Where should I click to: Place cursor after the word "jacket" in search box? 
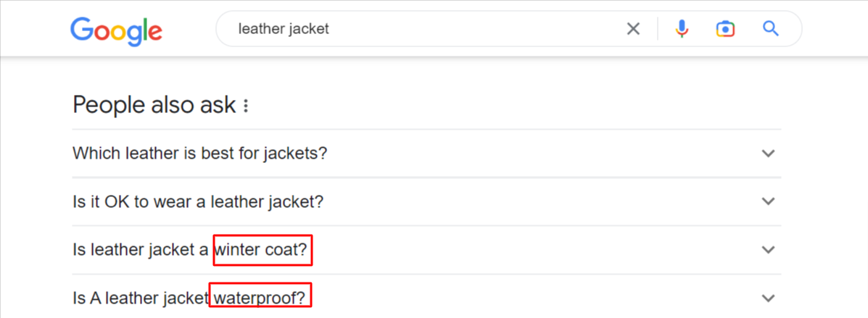330,29
